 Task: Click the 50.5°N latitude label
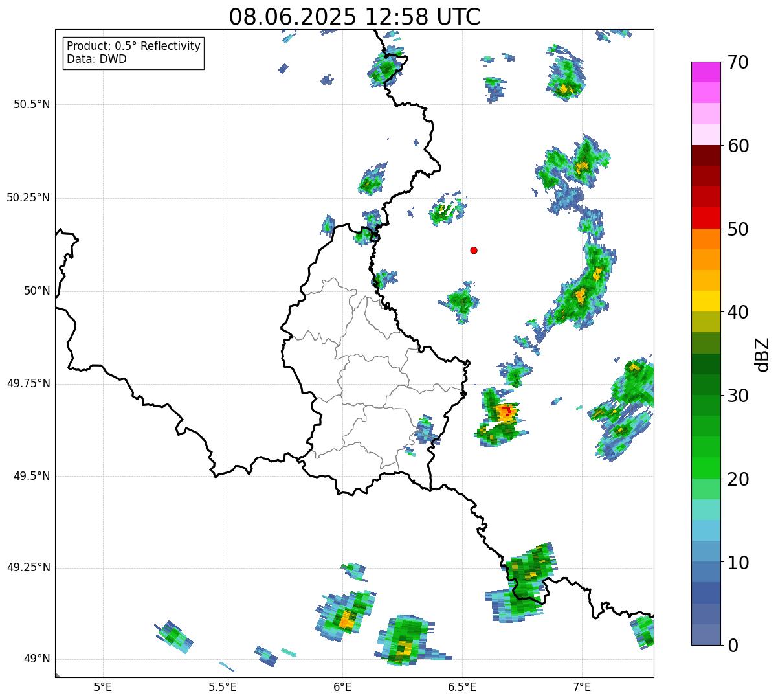coord(32,104)
